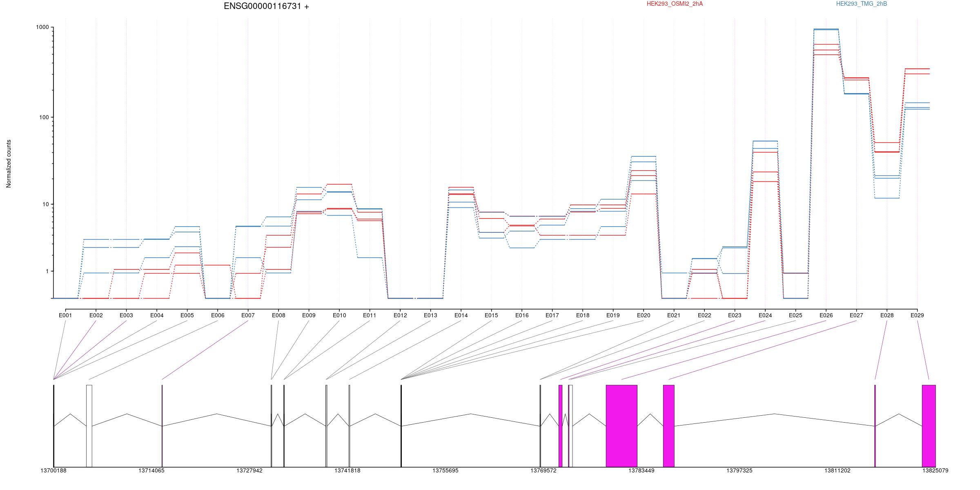This screenshot has height=490, width=980.
Task: Click exon label E002
Action: point(96,315)
